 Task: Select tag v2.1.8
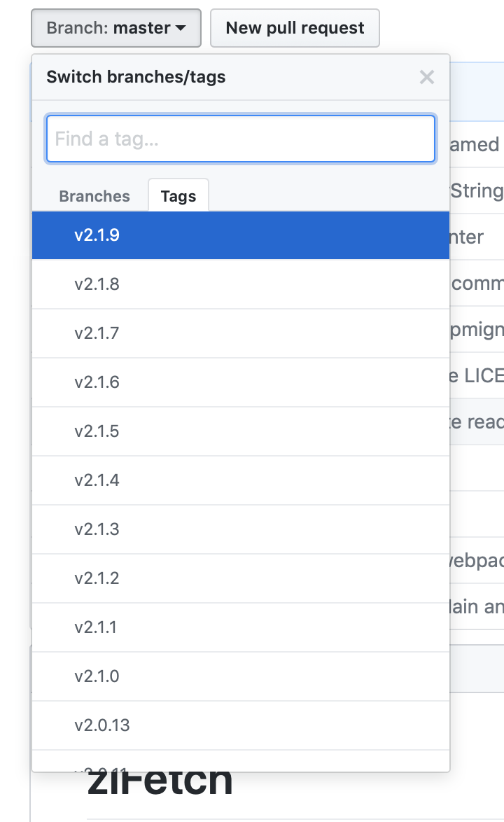(x=241, y=284)
